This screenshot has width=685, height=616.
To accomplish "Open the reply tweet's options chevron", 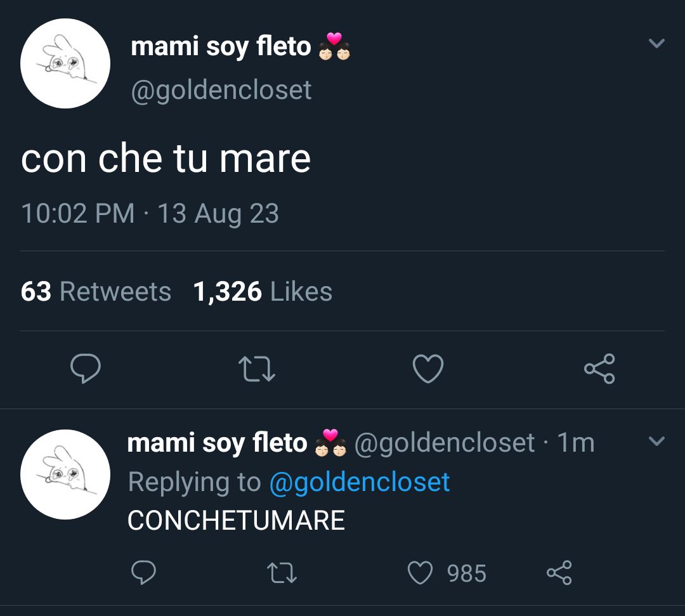I will click(x=656, y=440).
